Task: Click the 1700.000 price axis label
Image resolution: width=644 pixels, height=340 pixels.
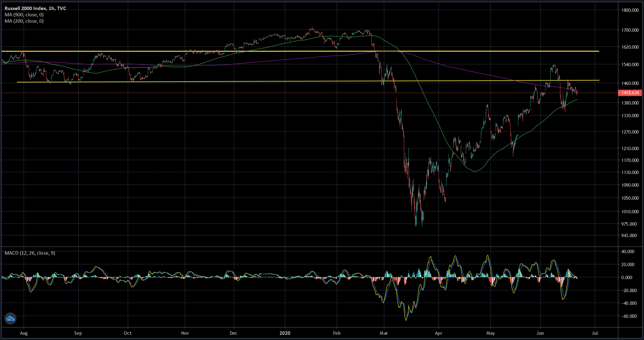Action: [630, 30]
